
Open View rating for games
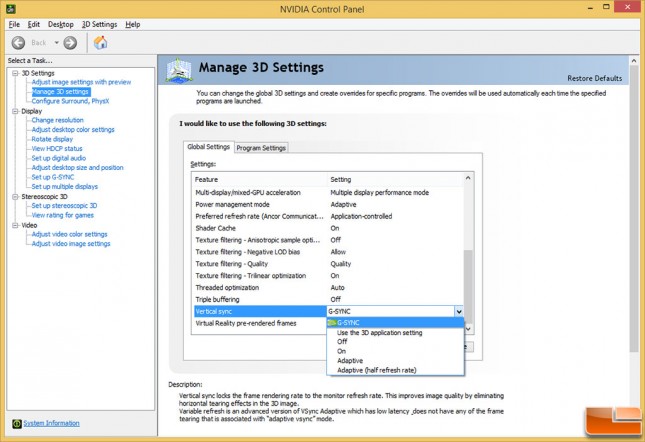click(x=63, y=215)
